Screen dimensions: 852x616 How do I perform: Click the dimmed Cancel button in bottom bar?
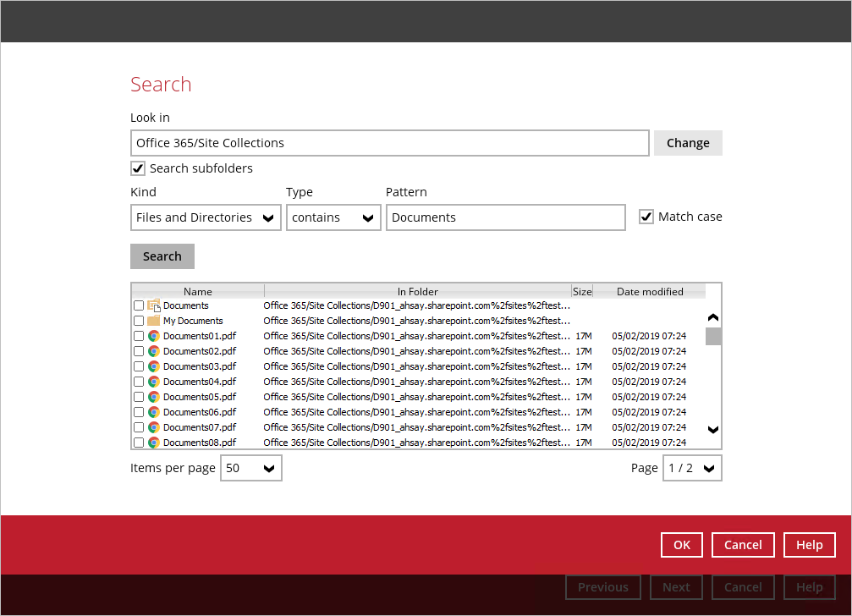[743, 587]
